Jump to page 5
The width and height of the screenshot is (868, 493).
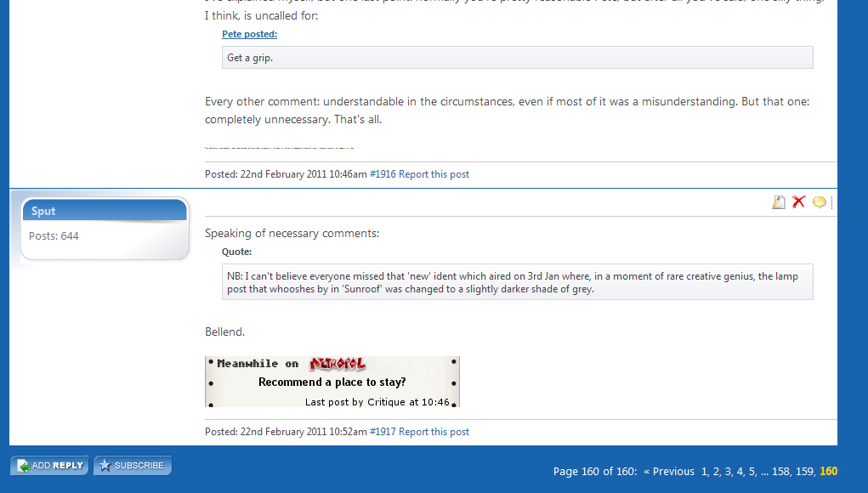(752, 472)
